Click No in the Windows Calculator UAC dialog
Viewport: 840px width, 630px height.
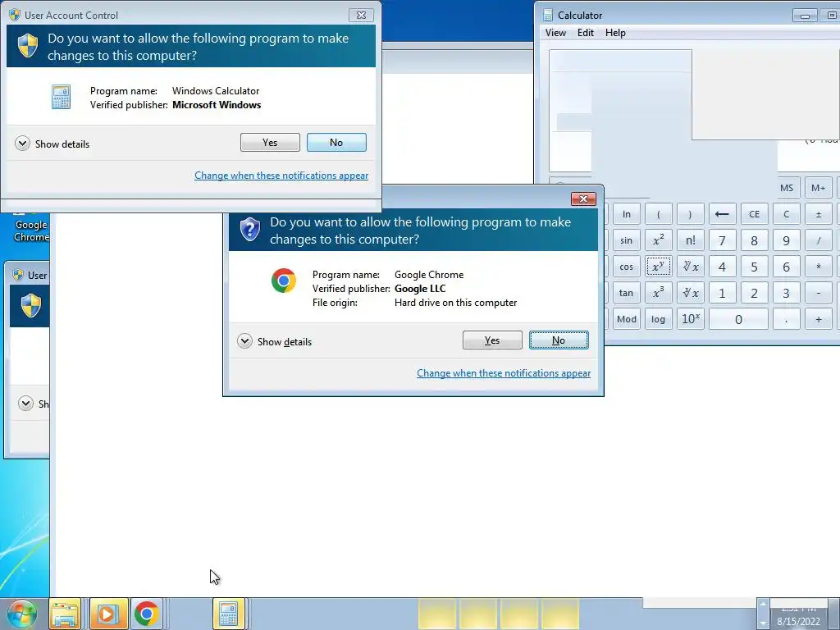click(x=336, y=143)
